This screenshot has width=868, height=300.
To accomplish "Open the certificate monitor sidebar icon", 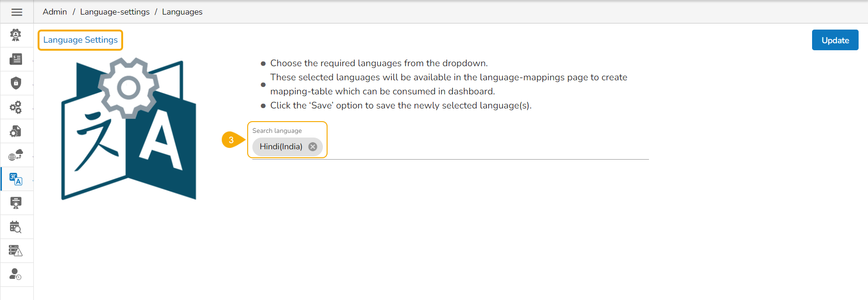I will pyautogui.click(x=16, y=203).
